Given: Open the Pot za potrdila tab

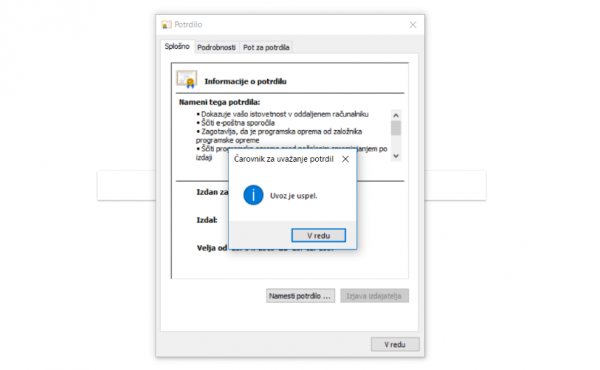Looking at the screenshot, I should click(x=266, y=47).
